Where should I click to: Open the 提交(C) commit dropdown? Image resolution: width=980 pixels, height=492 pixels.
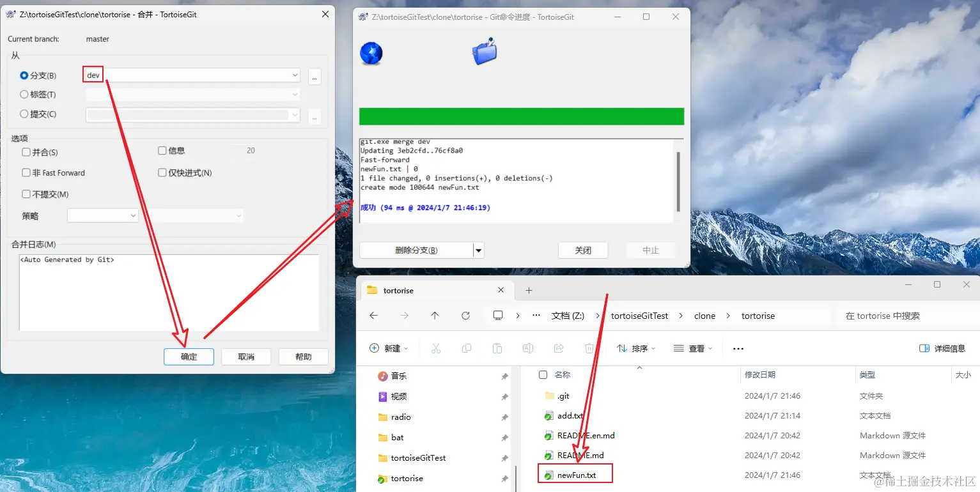pos(295,116)
